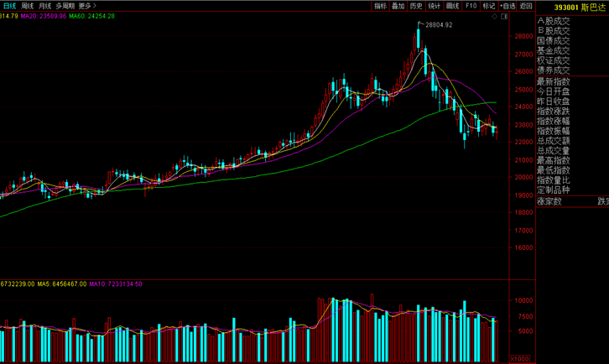Screen dimensions: 609x364
Task: Click the 涨家数 label
Action: 549,201
